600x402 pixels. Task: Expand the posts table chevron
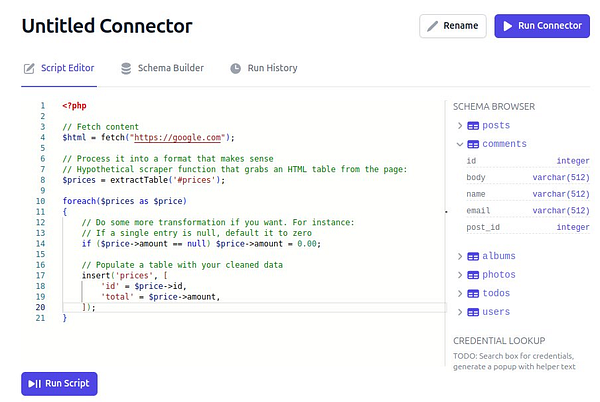click(460, 126)
